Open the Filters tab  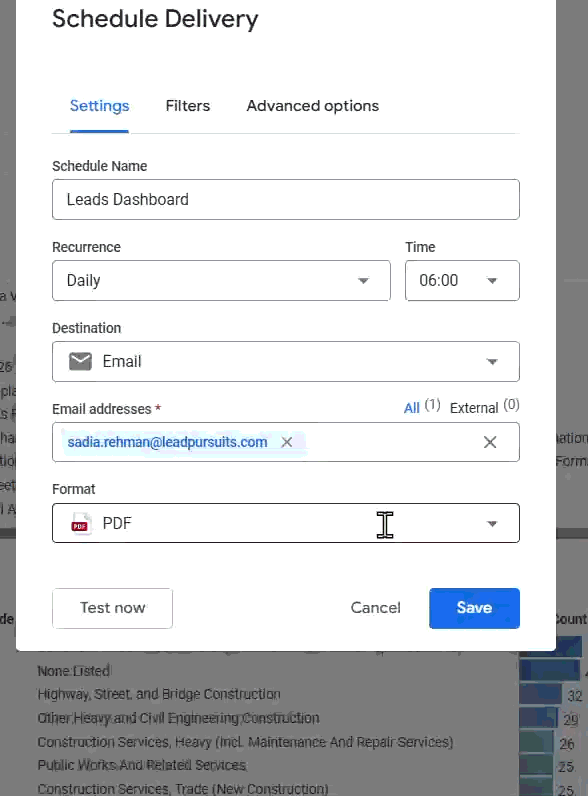[x=187, y=106]
